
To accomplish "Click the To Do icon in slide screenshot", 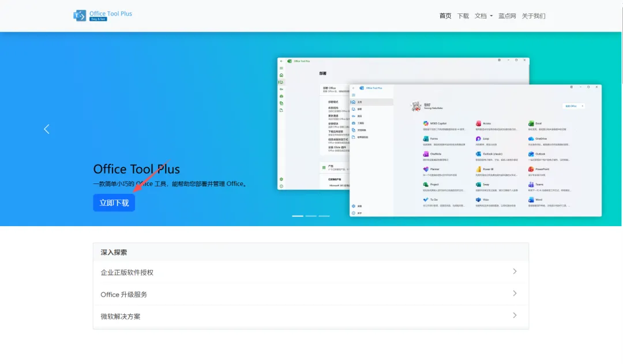I will coord(426,200).
